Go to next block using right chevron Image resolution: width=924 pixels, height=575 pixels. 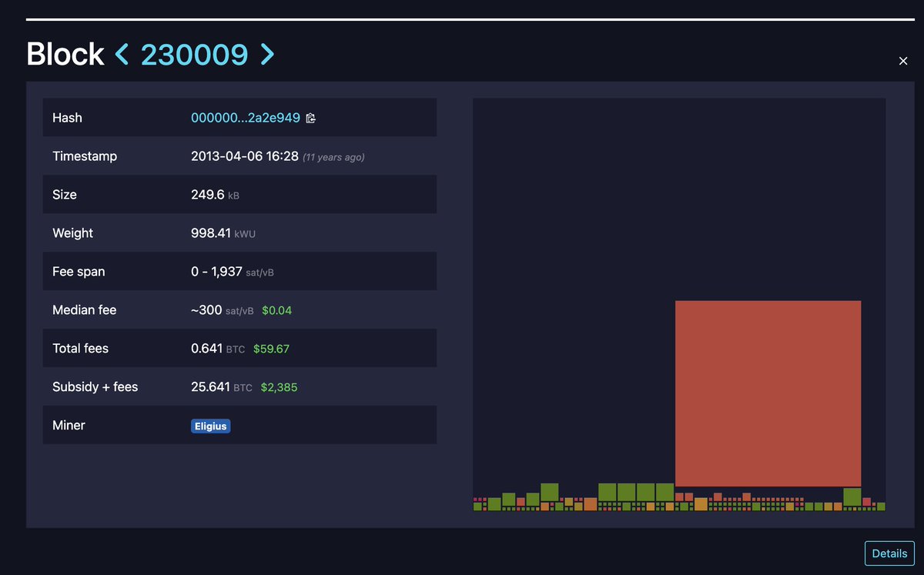point(267,54)
